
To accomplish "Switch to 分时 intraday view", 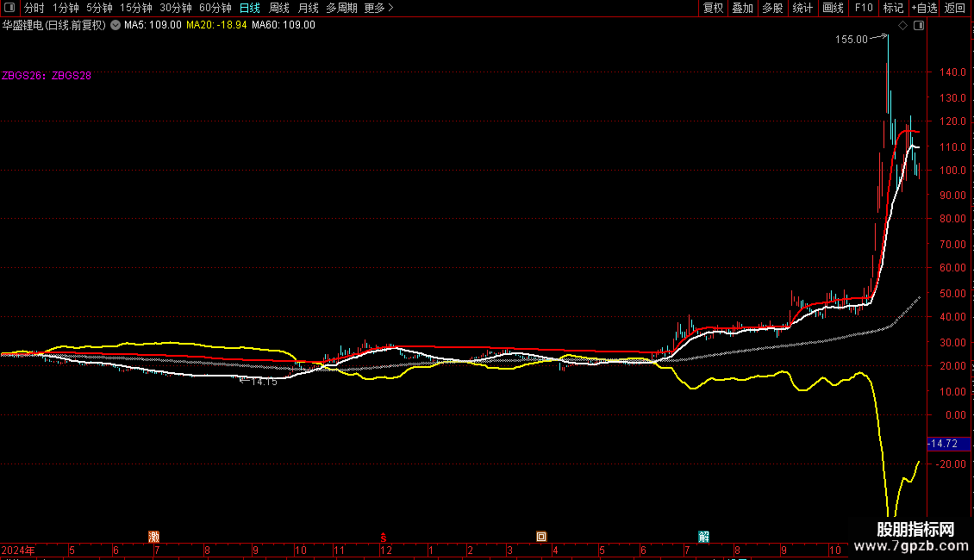I will click(x=34, y=8).
